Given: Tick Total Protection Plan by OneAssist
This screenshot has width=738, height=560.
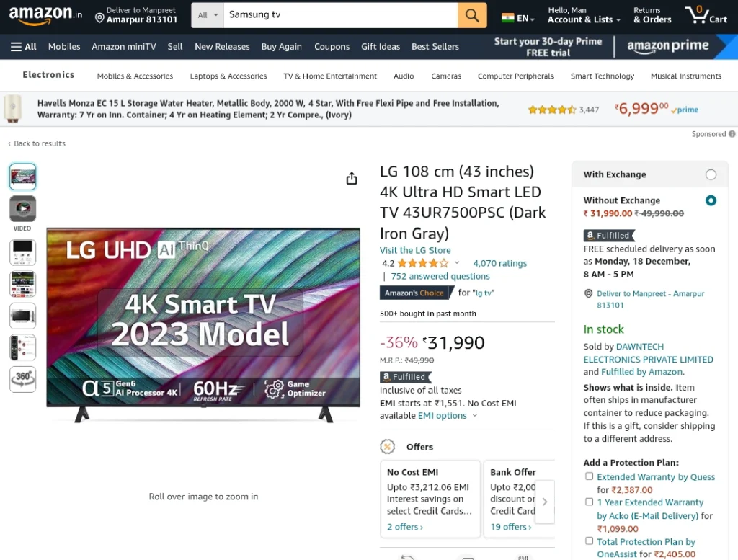Looking at the screenshot, I should coord(589,541).
